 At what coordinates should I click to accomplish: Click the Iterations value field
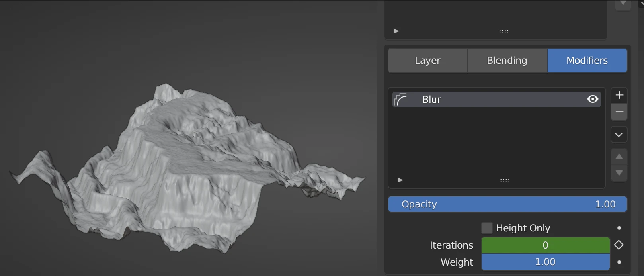click(x=545, y=245)
